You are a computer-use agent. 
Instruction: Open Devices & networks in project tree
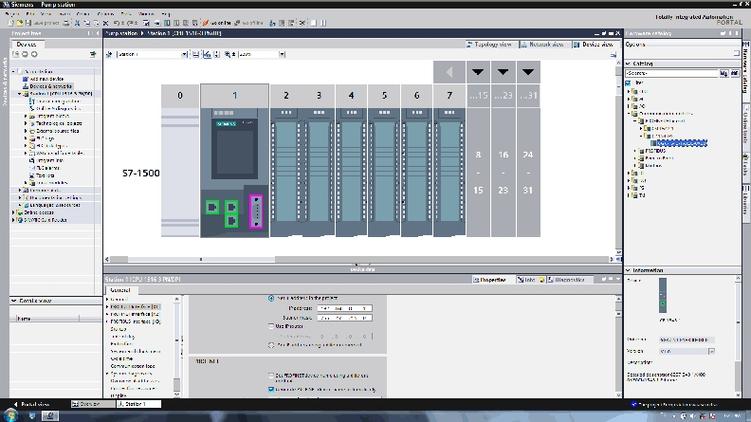tap(48, 86)
